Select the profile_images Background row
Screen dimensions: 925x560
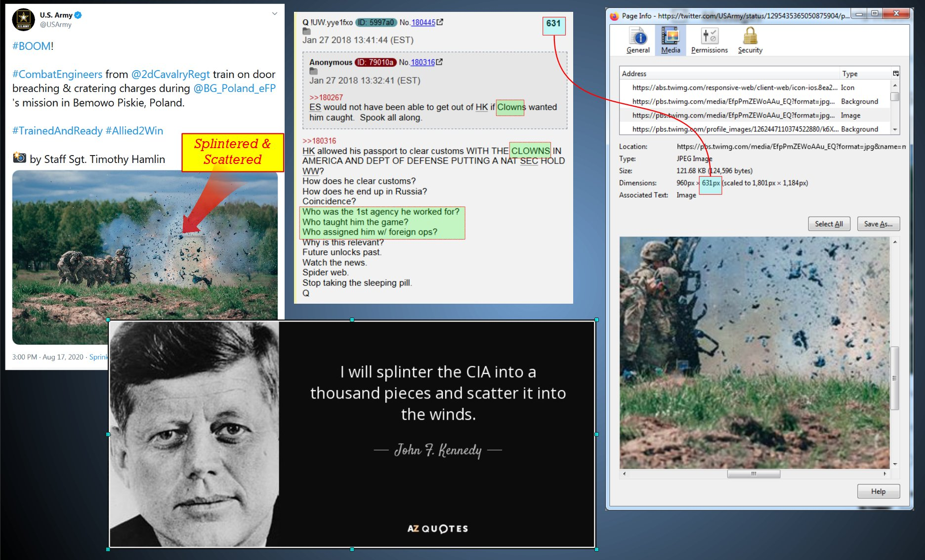[x=755, y=129]
